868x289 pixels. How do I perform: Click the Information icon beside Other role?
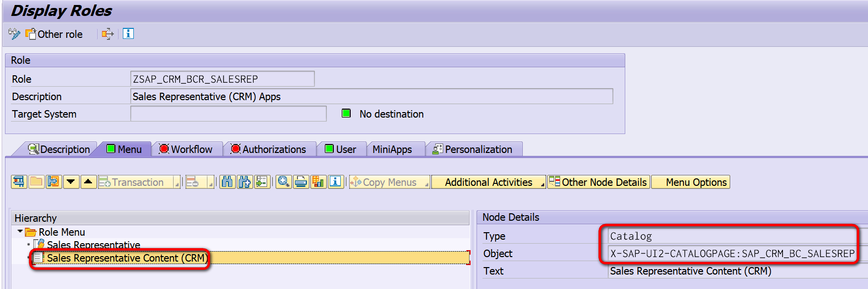click(x=128, y=34)
